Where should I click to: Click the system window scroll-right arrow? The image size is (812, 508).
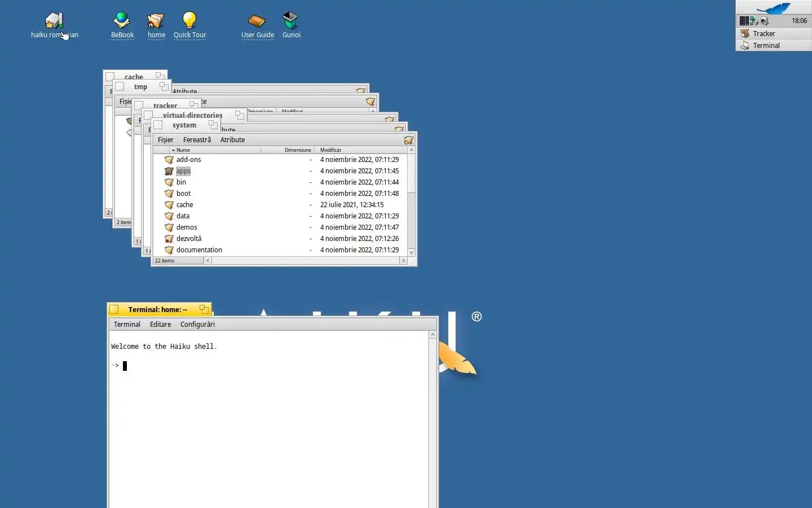pyautogui.click(x=403, y=261)
